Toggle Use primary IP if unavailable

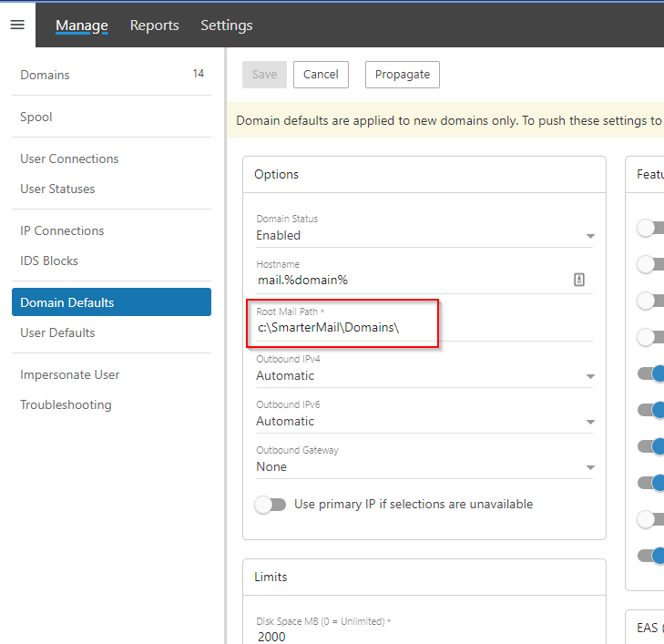point(271,505)
